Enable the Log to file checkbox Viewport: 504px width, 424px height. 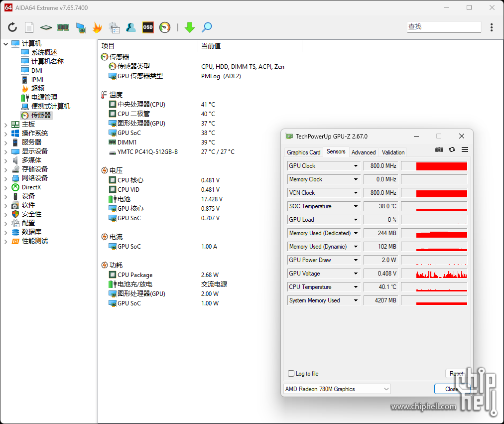(x=291, y=374)
